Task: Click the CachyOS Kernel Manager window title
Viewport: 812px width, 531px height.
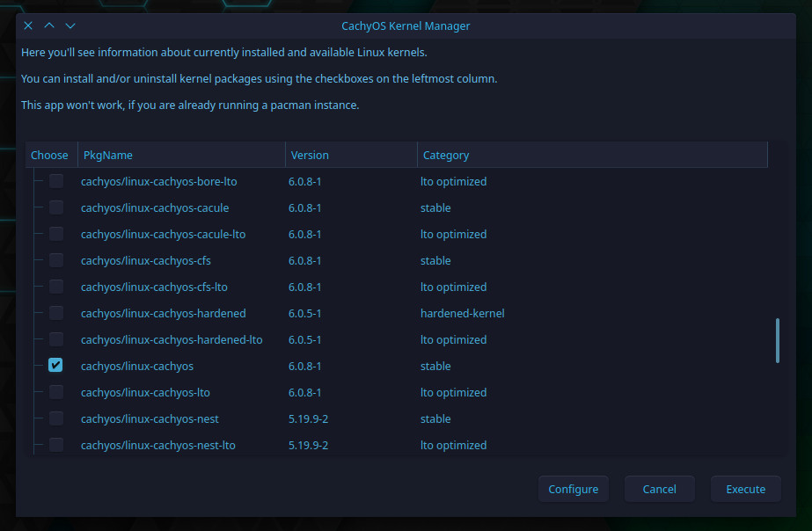Action: tap(406, 25)
